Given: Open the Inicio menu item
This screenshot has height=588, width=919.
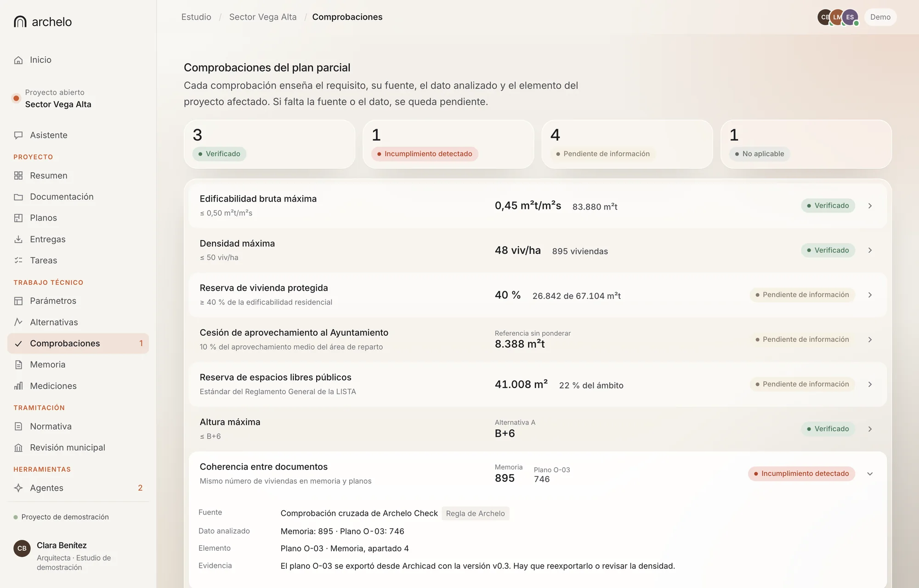Looking at the screenshot, I should (x=78, y=60).
